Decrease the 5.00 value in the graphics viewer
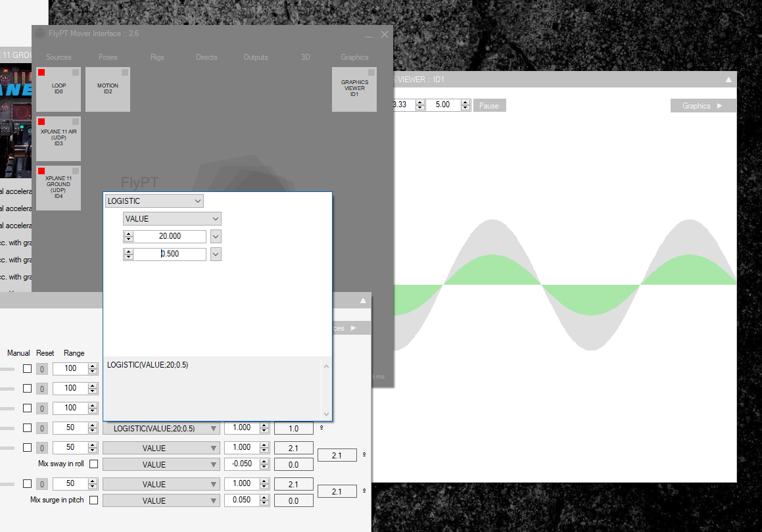Image resolution: width=762 pixels, height=532 pixels. tap(465, 107)
